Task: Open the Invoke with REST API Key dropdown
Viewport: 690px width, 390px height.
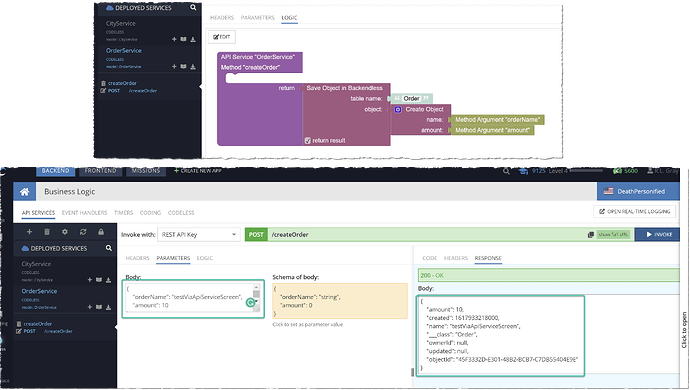Action: (198, 235)
